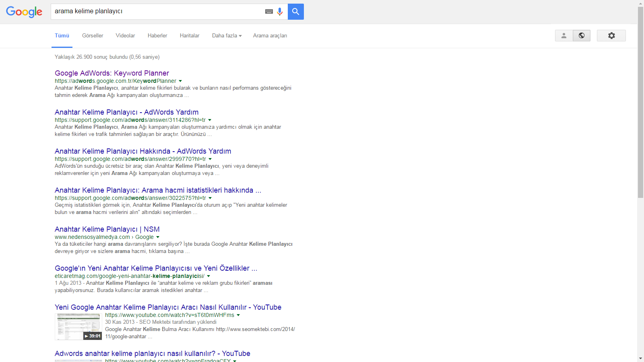Screen dimensions: 644x362
Task: Open Anahtar Kelime Planlayıcı | NSM result
Action: point(107,229)
